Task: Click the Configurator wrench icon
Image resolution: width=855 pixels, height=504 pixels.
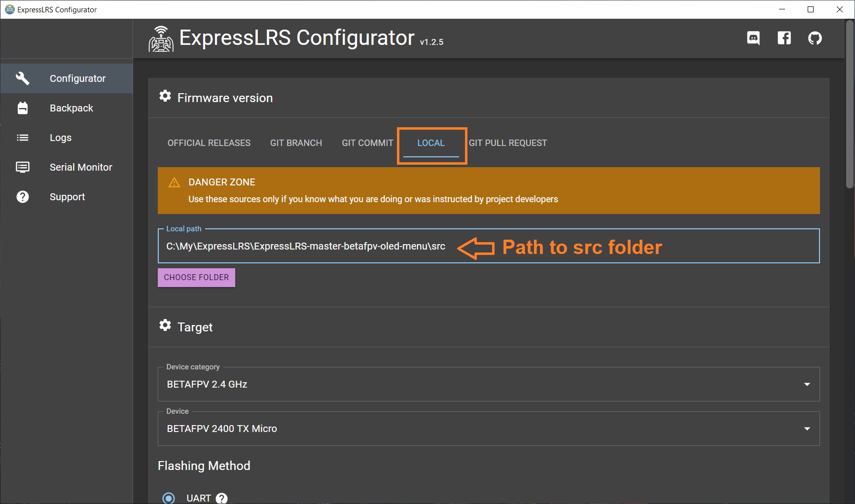Action: [23, 78]
